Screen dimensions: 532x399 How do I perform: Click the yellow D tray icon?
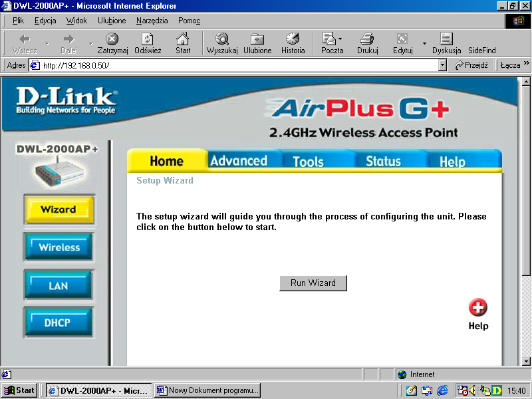click(x=497, y=390)
